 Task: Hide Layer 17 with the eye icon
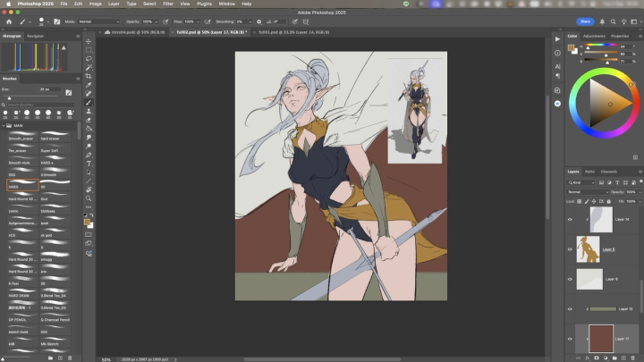(x=570, y=339)
